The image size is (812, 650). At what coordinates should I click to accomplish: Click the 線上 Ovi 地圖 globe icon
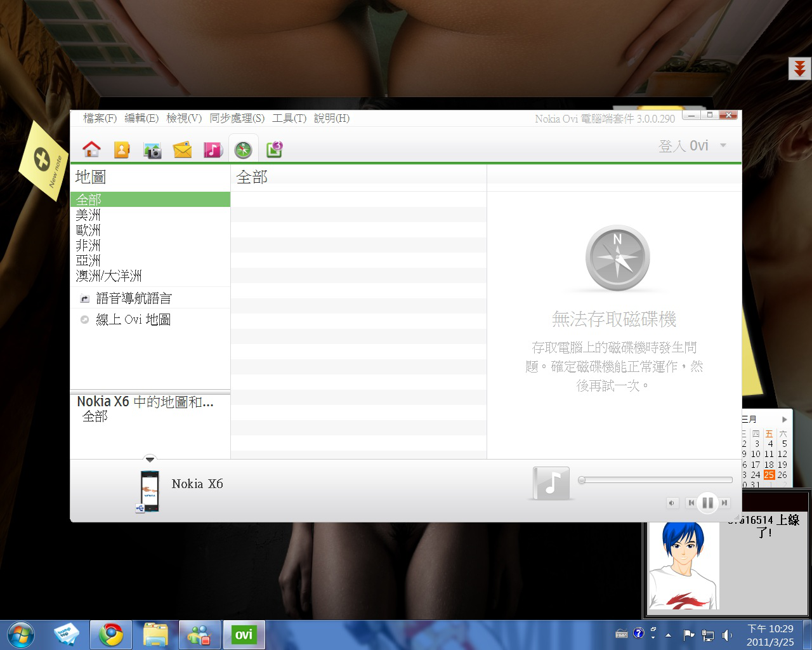[84, 320]
